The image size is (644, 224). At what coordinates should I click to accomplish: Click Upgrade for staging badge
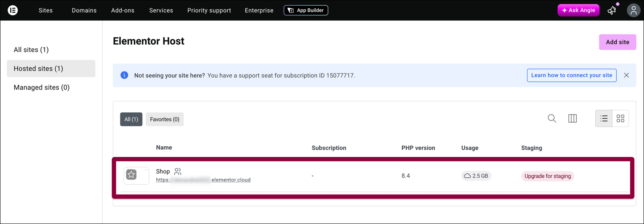(548, 176)
